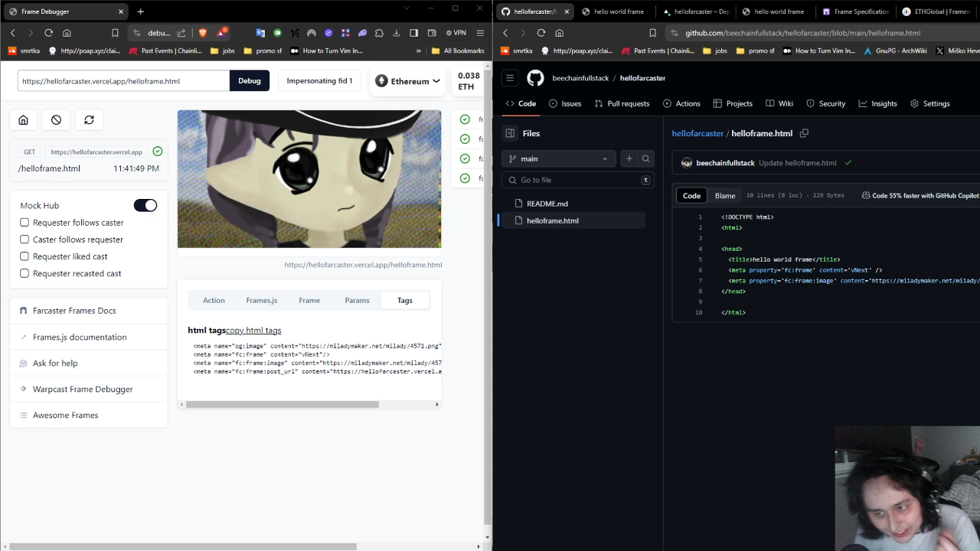980x551 pixels.
Task: Click the refresh icon button in Frame Debugger
Action: coord(89,120)
